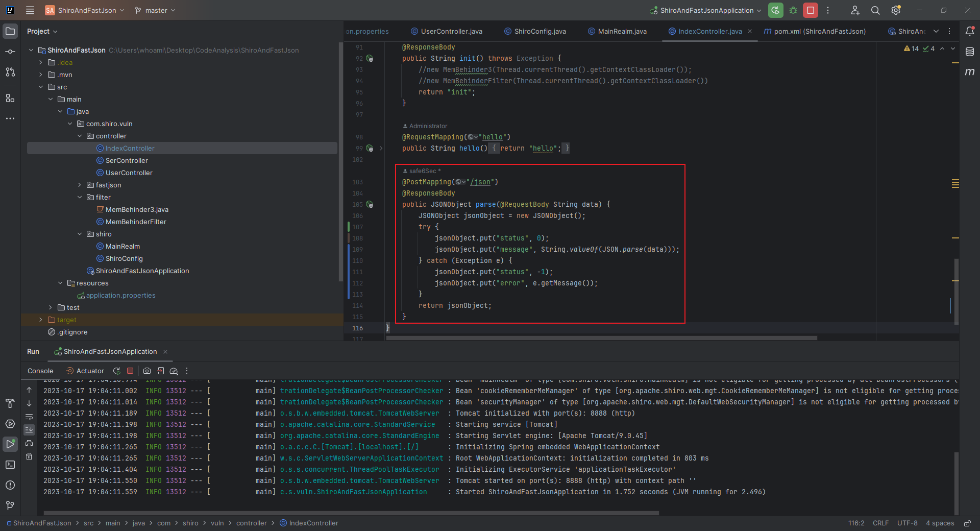Image resolution: width=980 pixels, height=531 pixels.
Task: Open the Commit tool window
Action: [x=10, y=52]
